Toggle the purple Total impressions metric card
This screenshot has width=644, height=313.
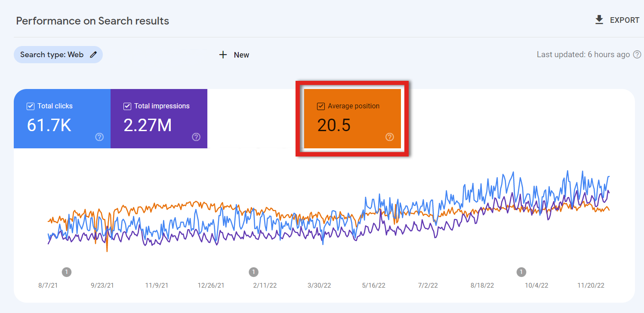pyautogui.click(x=159, y=119)
